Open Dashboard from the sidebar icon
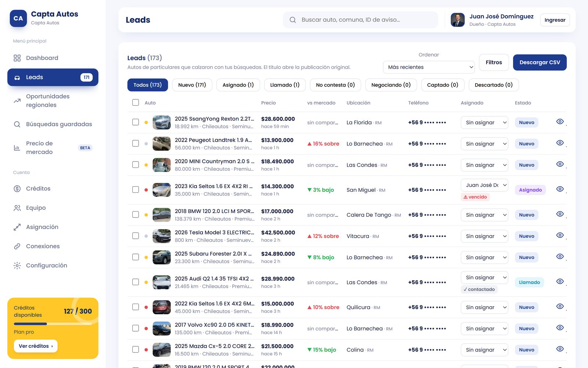The image size is (588, 368). point(17,58)
